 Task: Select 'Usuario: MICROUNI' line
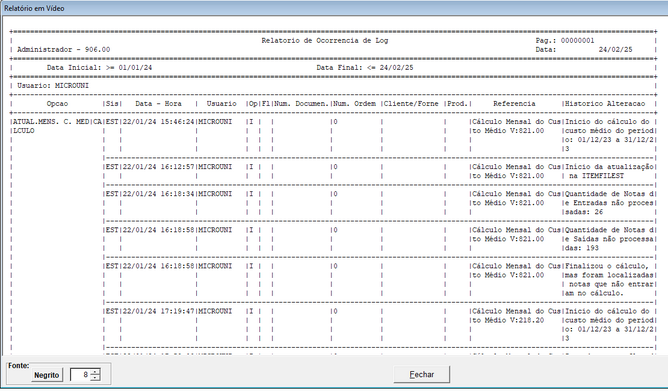pos(53,86)
